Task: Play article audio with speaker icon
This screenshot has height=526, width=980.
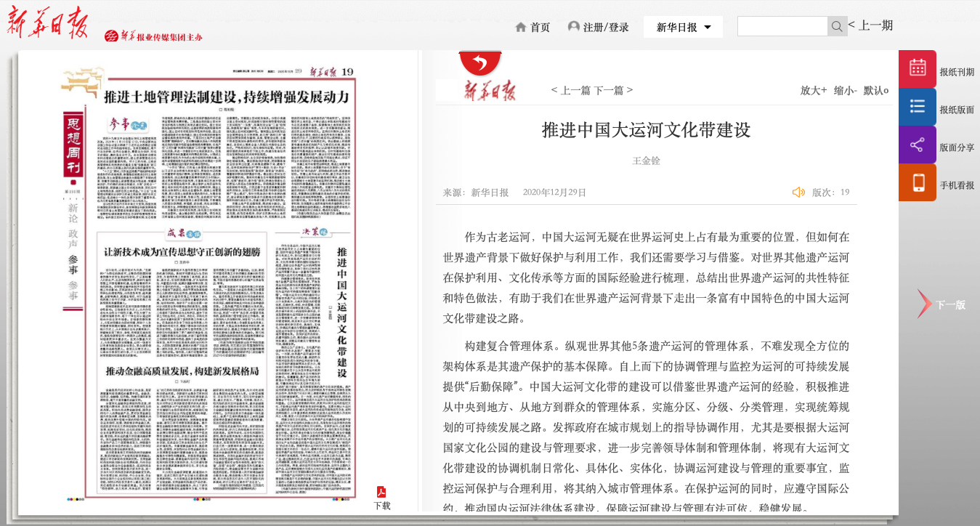Action: (x=798, y=192)
